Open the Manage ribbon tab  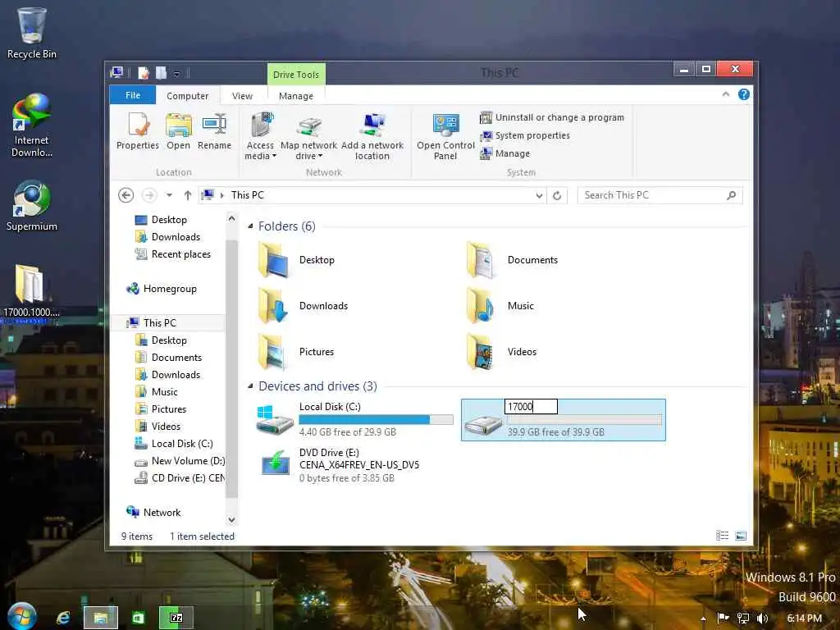295,95
